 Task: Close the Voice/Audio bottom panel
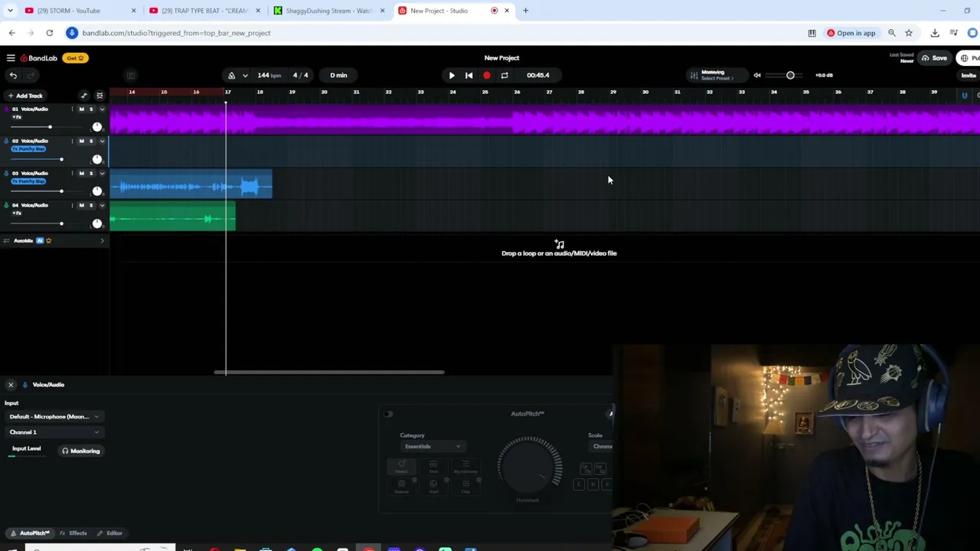(11, 385)
